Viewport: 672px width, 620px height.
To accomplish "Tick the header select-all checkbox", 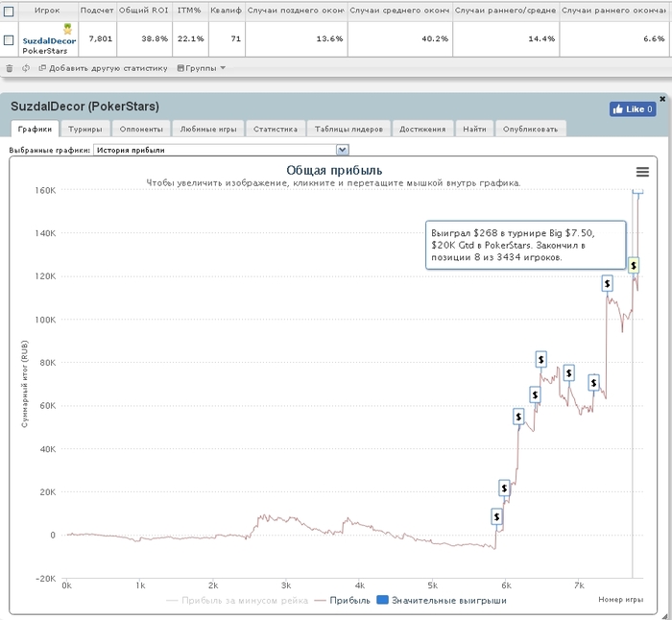I will point(9,12).
